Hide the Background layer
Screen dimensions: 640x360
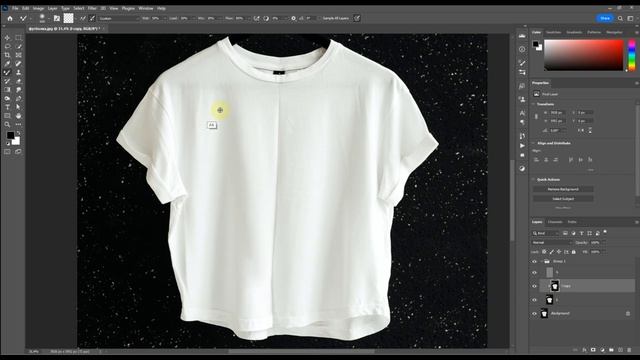535,313
